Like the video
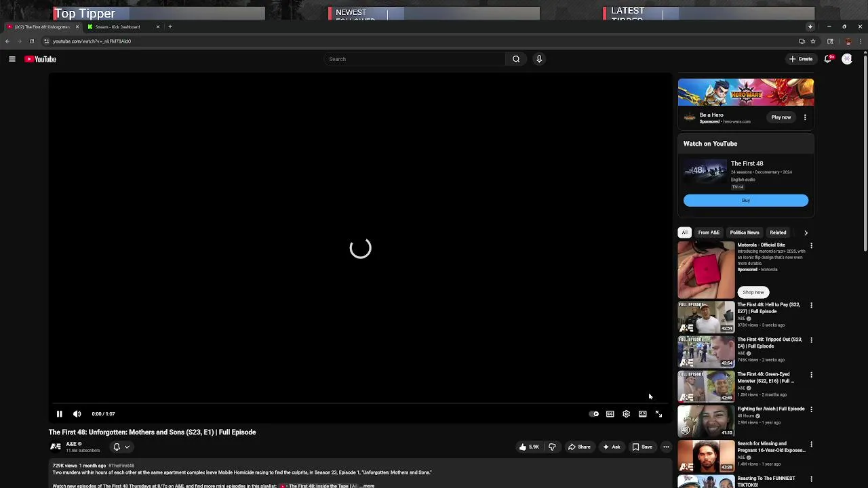The height and width of the screenshot is (488, 868). (529, 447)
